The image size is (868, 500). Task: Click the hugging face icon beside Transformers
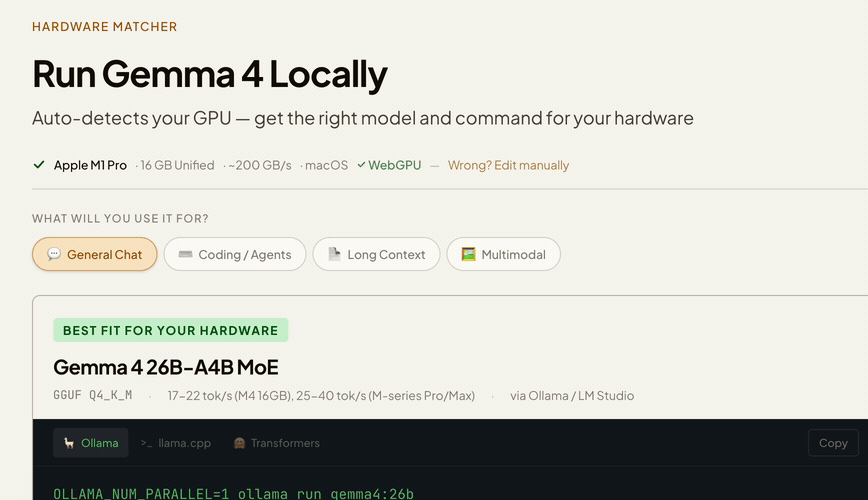[239, 443]
